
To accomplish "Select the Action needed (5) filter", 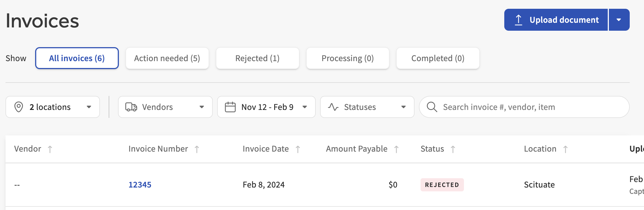I will point(167,58).
